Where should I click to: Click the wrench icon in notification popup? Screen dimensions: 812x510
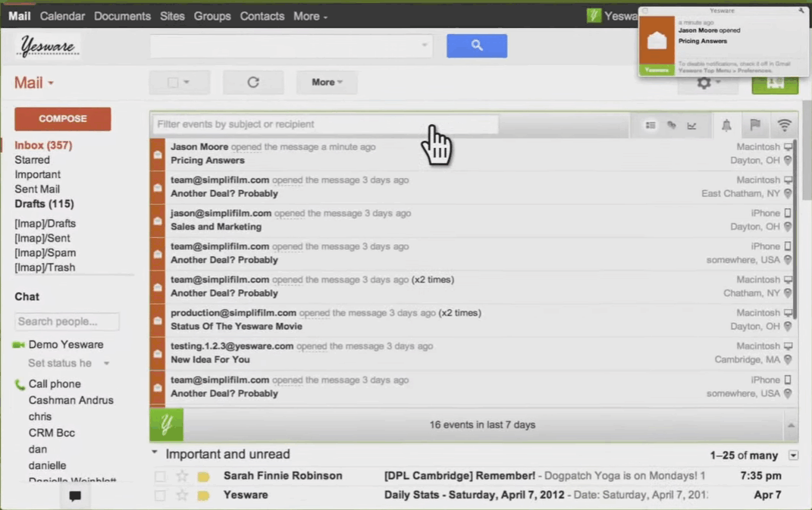801,11
